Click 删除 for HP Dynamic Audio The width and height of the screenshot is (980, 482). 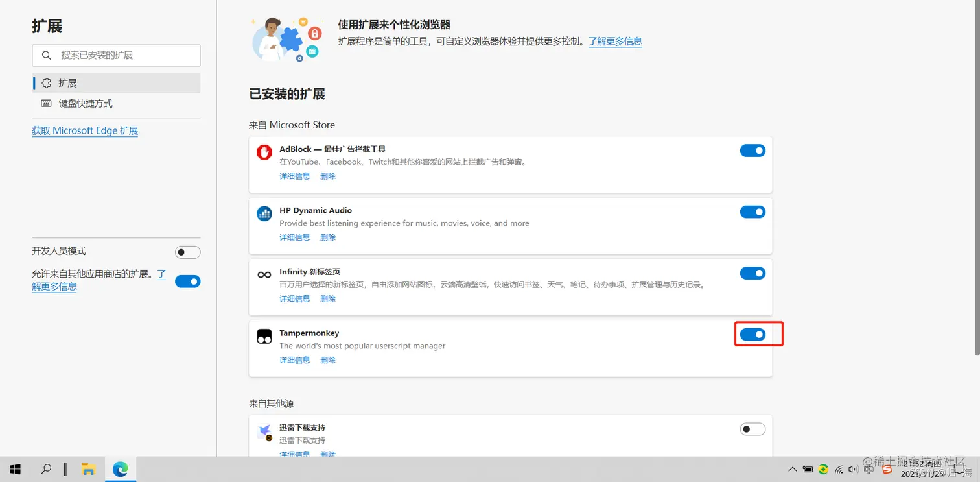click(x=328, y=237)
